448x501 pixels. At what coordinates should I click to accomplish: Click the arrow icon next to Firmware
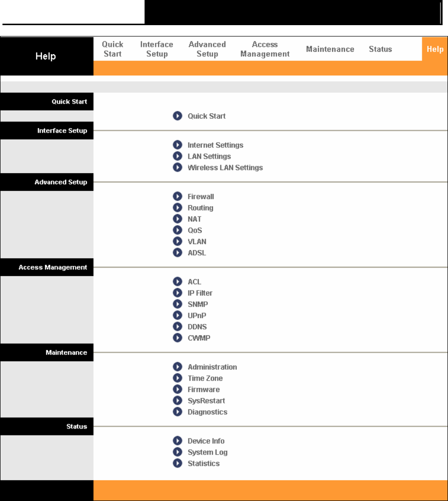pyautogui.click(x=178, y=389)
